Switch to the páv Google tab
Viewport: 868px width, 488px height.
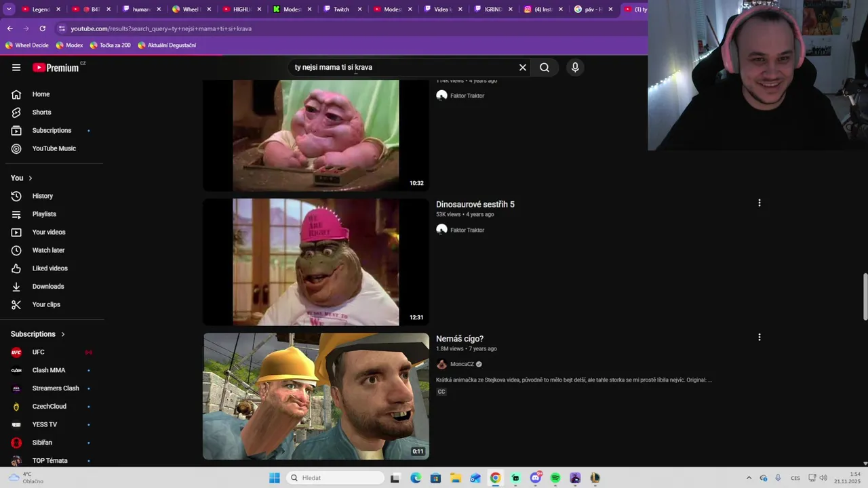pyautogui.click(x=588, y=9)
